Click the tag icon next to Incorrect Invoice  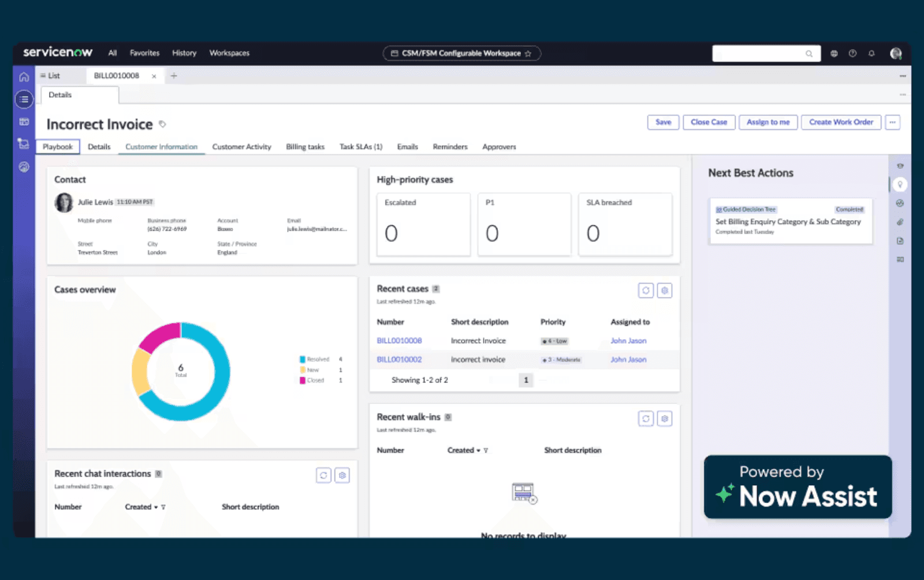[162, 124]
